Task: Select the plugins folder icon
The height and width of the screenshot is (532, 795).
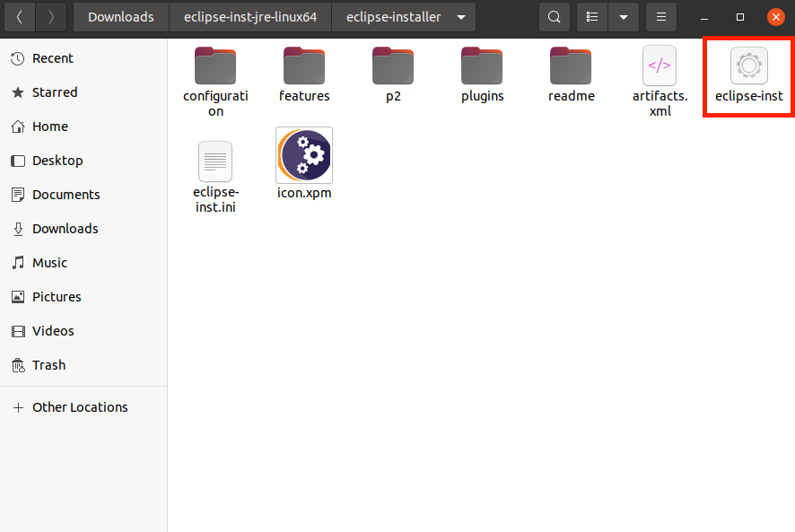Action: click(482, 65)
